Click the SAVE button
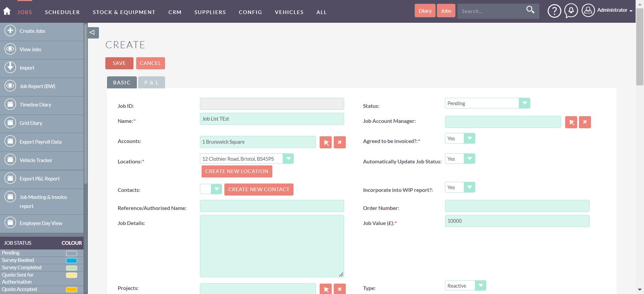 (x=119, y=63)
